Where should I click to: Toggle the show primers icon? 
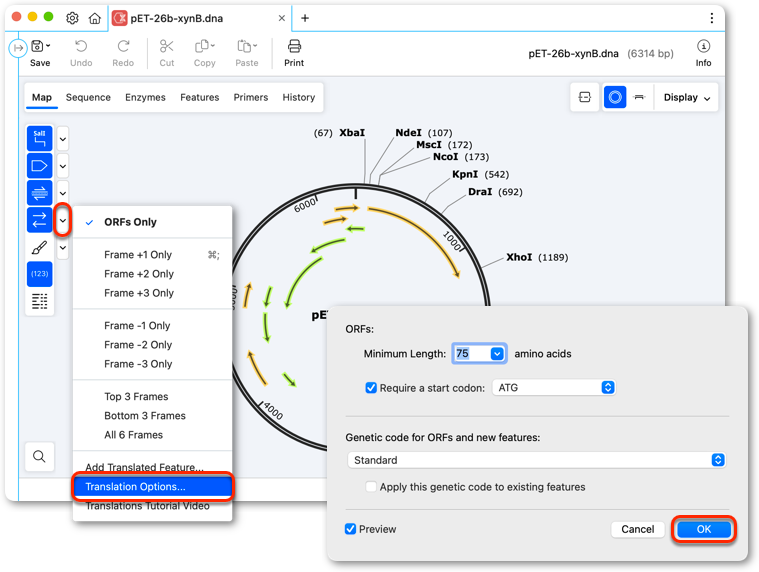point(39,193)
